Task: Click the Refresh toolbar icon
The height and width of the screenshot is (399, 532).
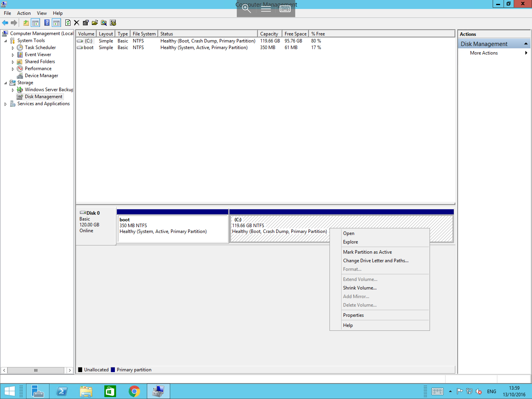Action: click(68, 23)
